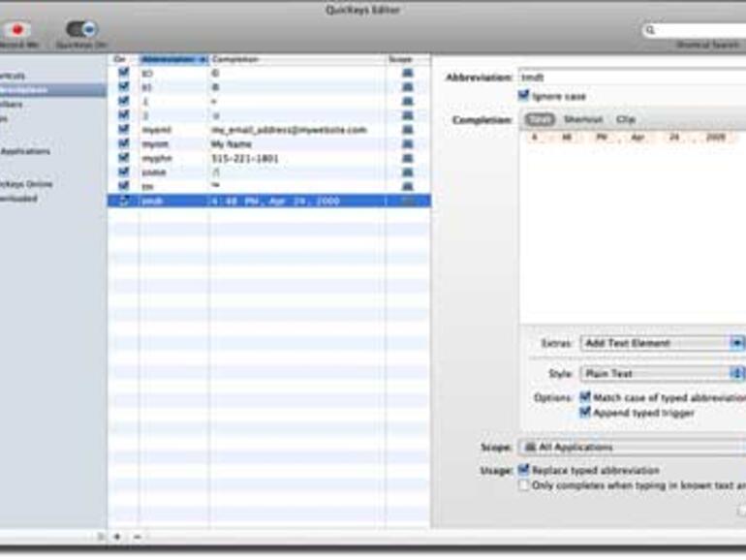Sort by the Abbreviation column header
This screenshot has width=746, height=560.
pos(174,59)
